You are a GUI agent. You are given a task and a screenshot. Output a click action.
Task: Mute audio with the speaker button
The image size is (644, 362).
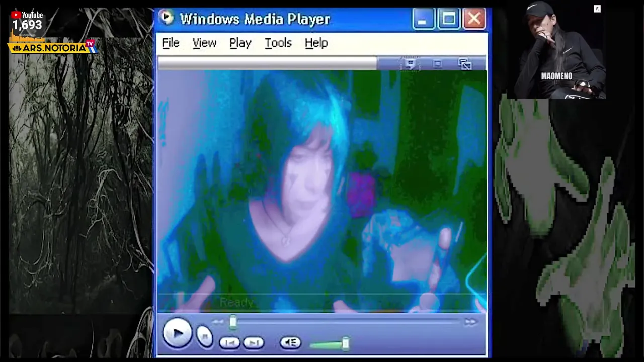[x=290, y=343]
